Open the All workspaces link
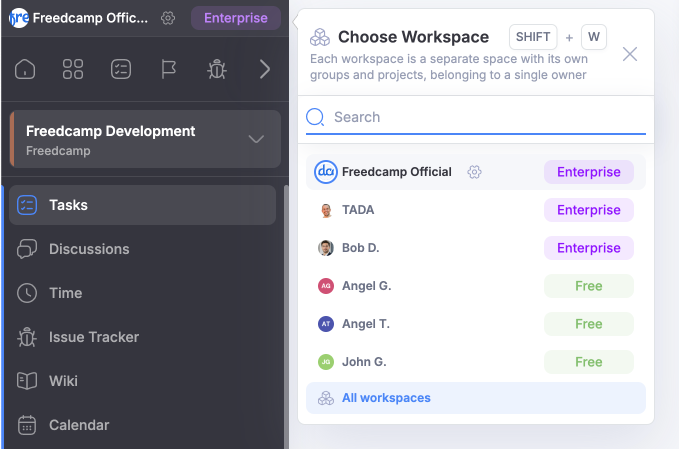 coord(475,398)
